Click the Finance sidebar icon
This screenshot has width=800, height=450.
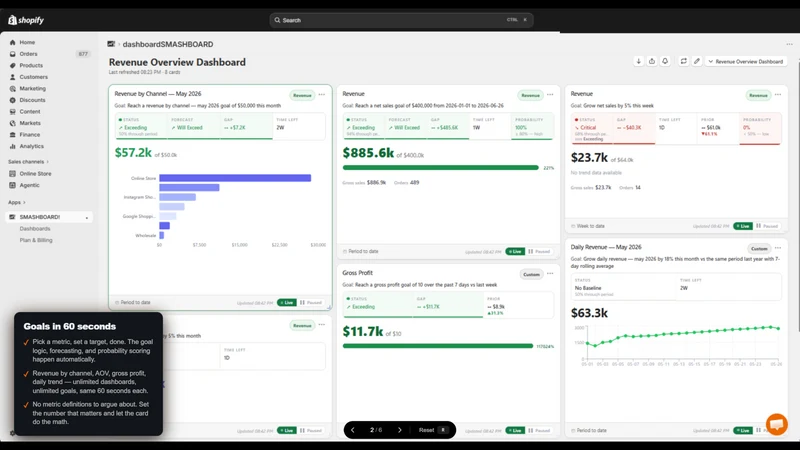(12, 135)
